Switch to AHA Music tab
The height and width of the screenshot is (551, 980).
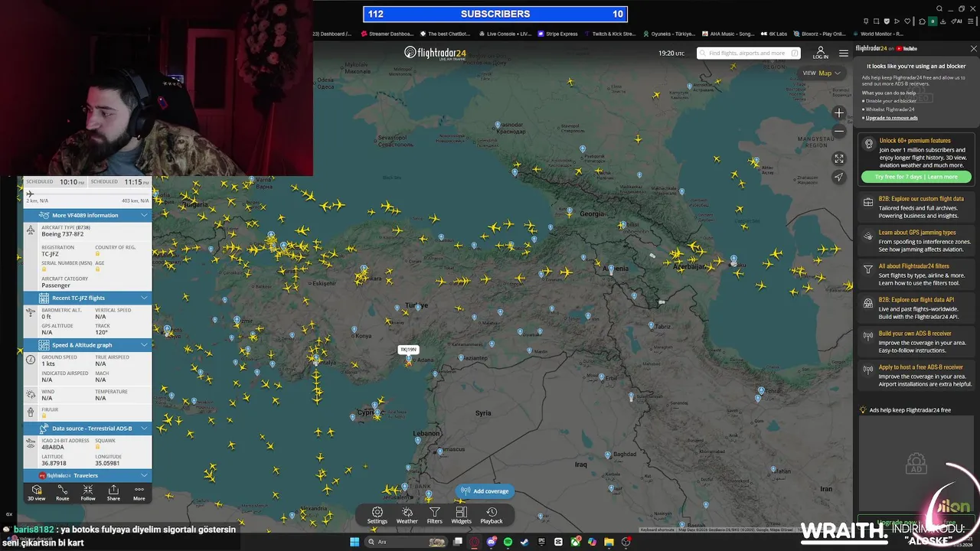[x=728, y=34]
